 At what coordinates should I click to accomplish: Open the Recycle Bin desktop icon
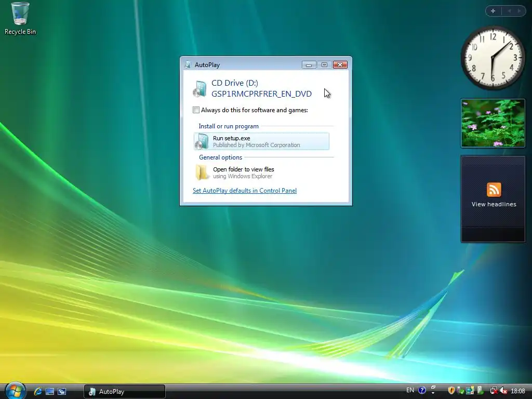[20, 18]
